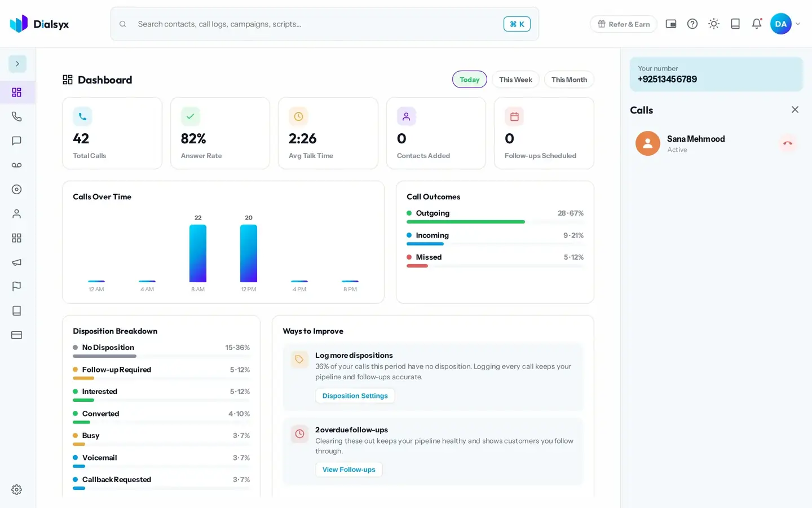
Task: Open the Voicemail icon in the sidebar
Action: (x=17, y=165)
